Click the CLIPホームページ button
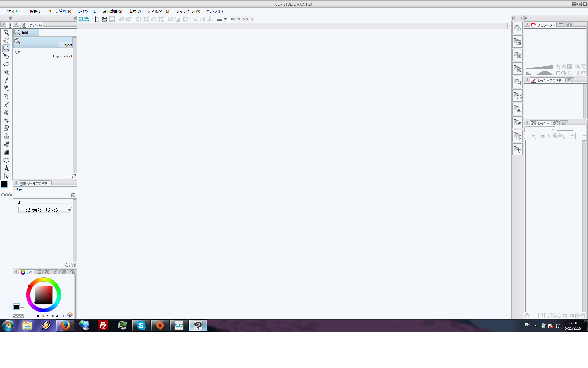This screenshot has height=368, width=588. click(x=242, y=19)
